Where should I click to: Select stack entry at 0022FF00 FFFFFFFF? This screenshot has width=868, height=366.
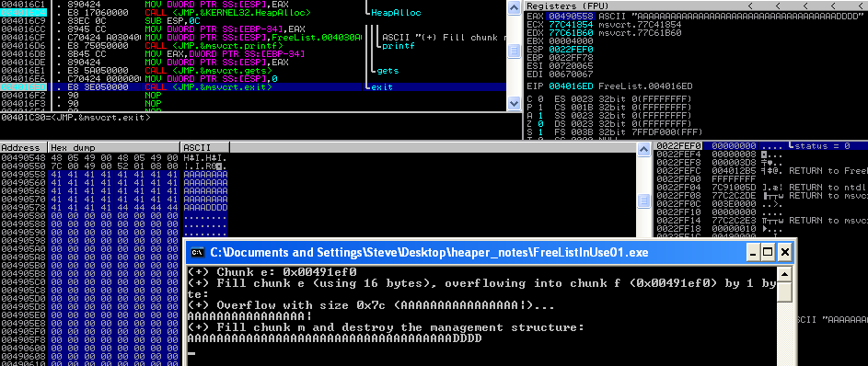tap(761, 179)
